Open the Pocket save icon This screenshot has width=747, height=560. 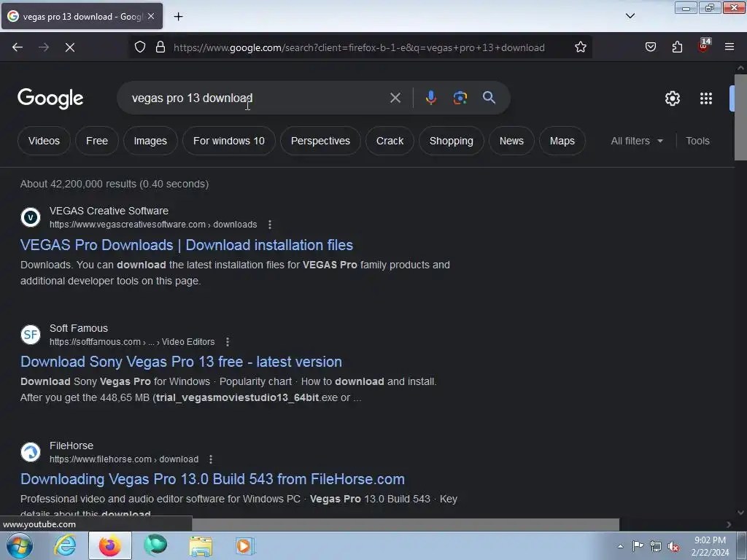(x=651, y=47)
